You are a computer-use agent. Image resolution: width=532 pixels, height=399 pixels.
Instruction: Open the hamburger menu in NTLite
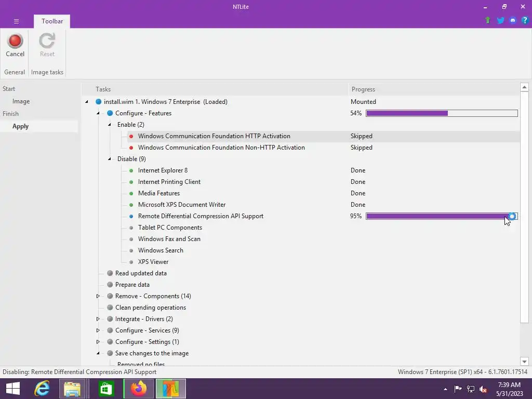pos(16,21)
